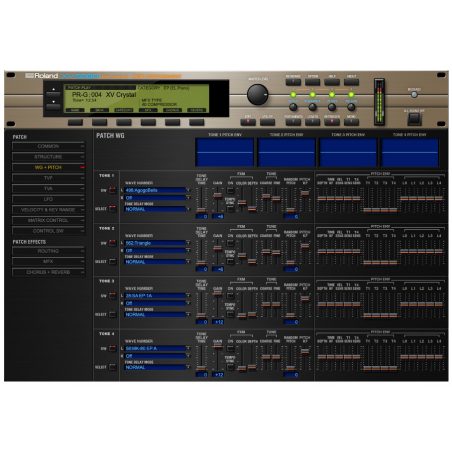This screenshot has height=452, width=452.
Task: Open the MFX effects page
Action: pos(48,262)
